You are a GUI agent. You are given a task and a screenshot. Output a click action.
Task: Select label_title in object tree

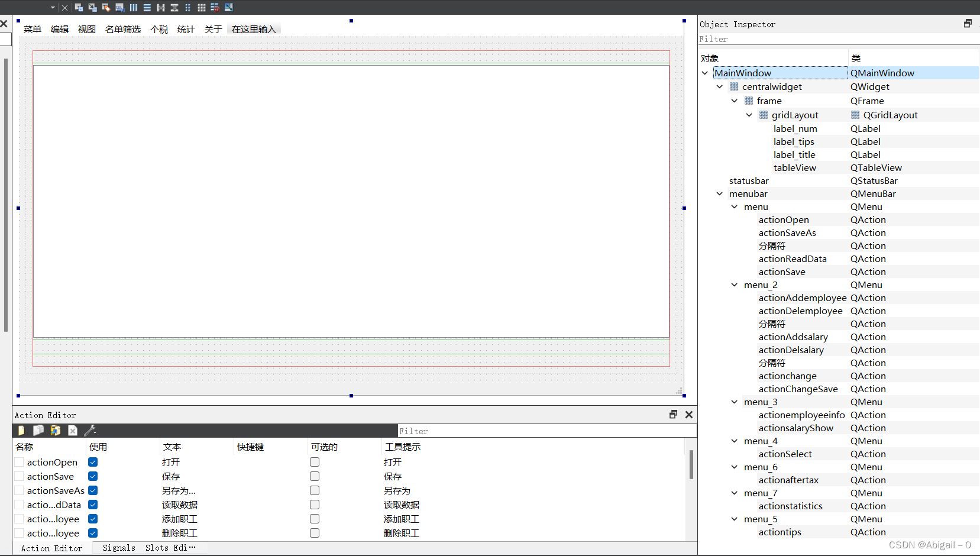click(x=794, y=155)
